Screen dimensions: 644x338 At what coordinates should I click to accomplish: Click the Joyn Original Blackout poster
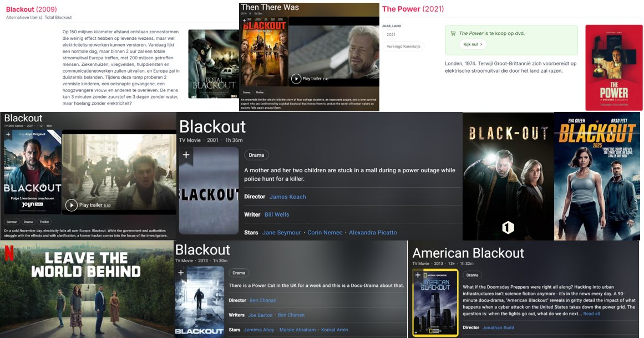[32, 172]
